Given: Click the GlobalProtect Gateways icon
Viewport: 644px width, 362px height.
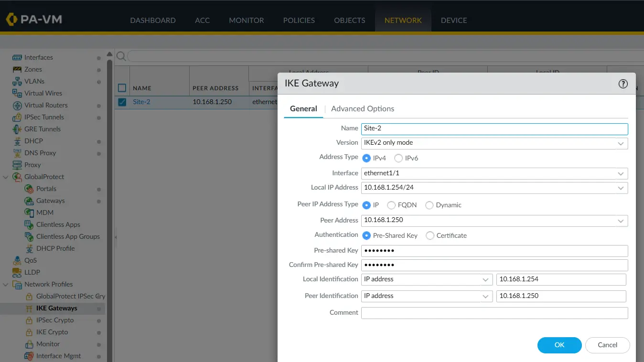Looking at the screenshot, I should [29, 201].
